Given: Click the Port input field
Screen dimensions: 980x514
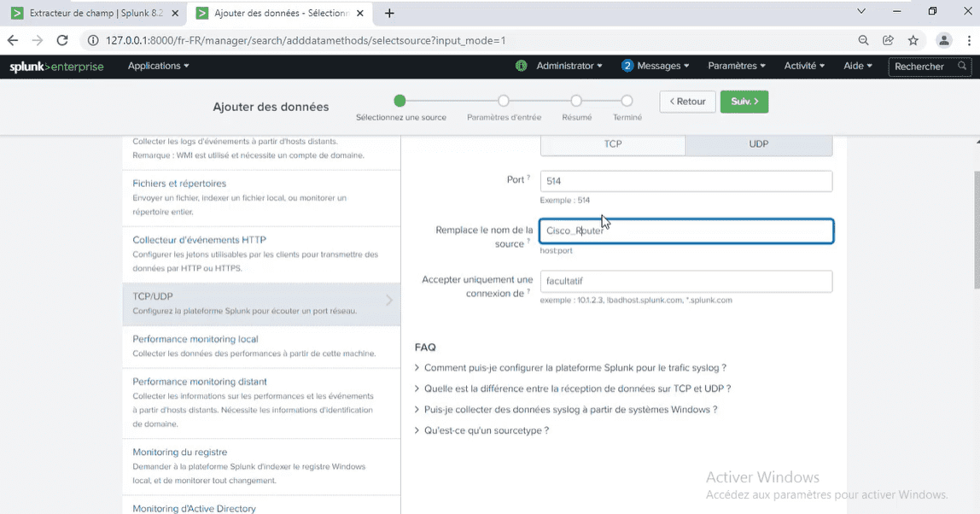Looking at the screenshot, I should [686, 181].
